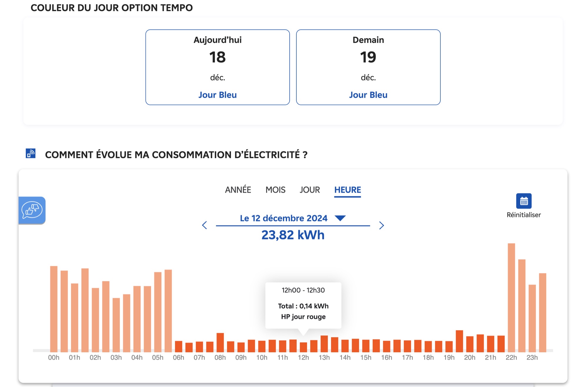
Task: Switch to the JOUR tab
Action: 310,190
